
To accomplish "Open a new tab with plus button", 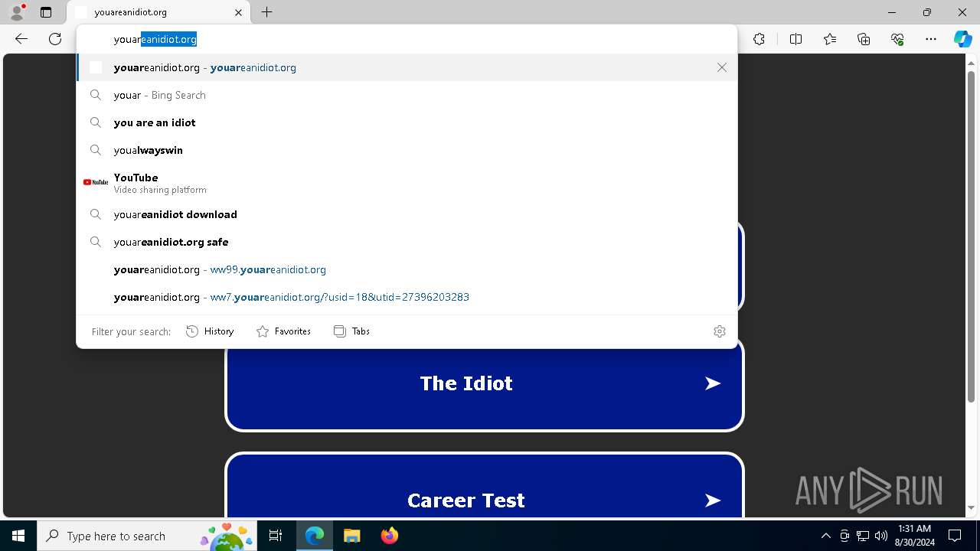I will click(x=266, y=12).
